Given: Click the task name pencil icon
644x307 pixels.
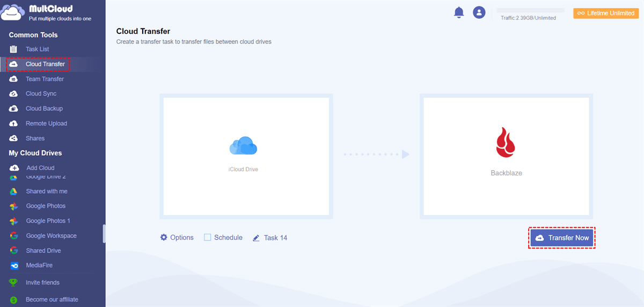Looking at the screenshot, I should click(256, 238).
